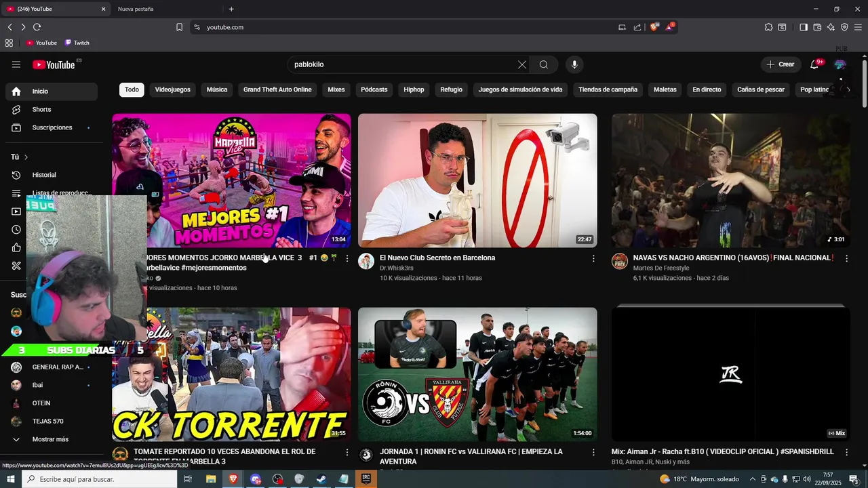Open the account avatar menu
The width and height of the screenshot is (868, 488).
coord(840,64)
